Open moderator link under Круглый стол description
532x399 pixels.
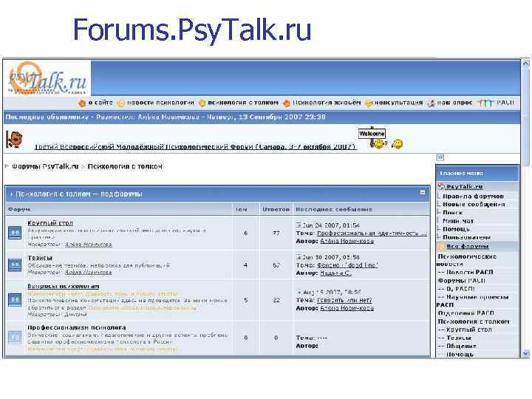click(88, 245)
